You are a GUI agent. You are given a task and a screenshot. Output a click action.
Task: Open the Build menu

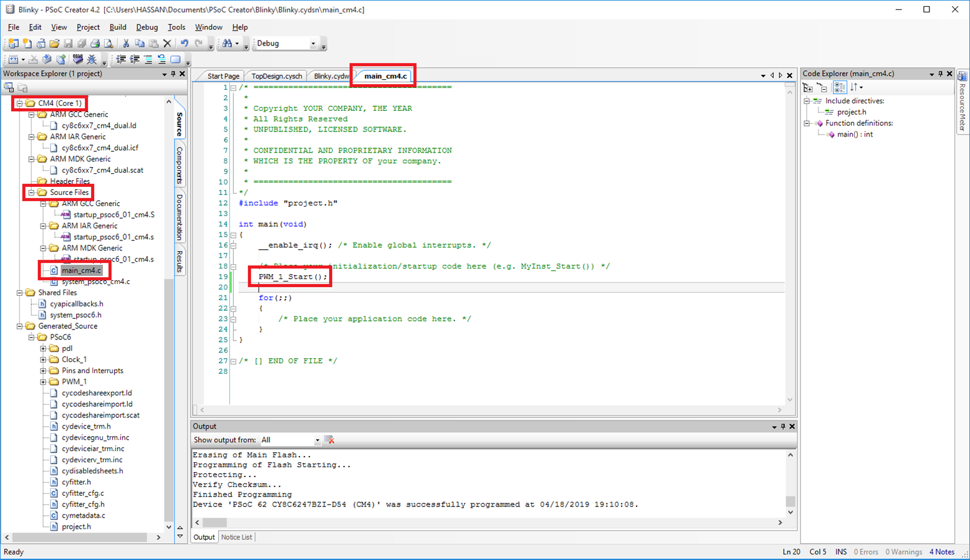(117, 27)
